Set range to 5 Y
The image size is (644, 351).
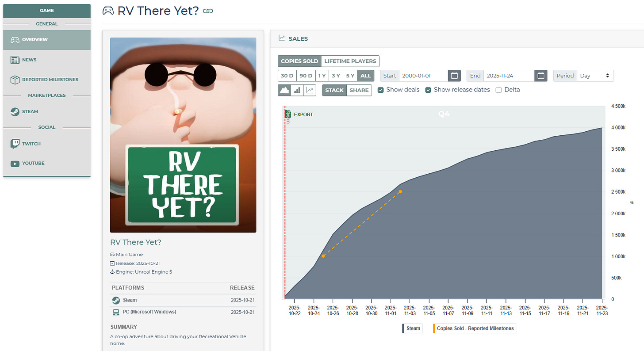[x=350, y=76]
